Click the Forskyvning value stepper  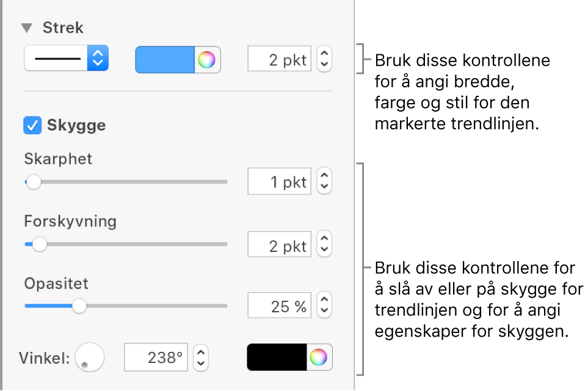pyautogui.click(x=325, y=244)
